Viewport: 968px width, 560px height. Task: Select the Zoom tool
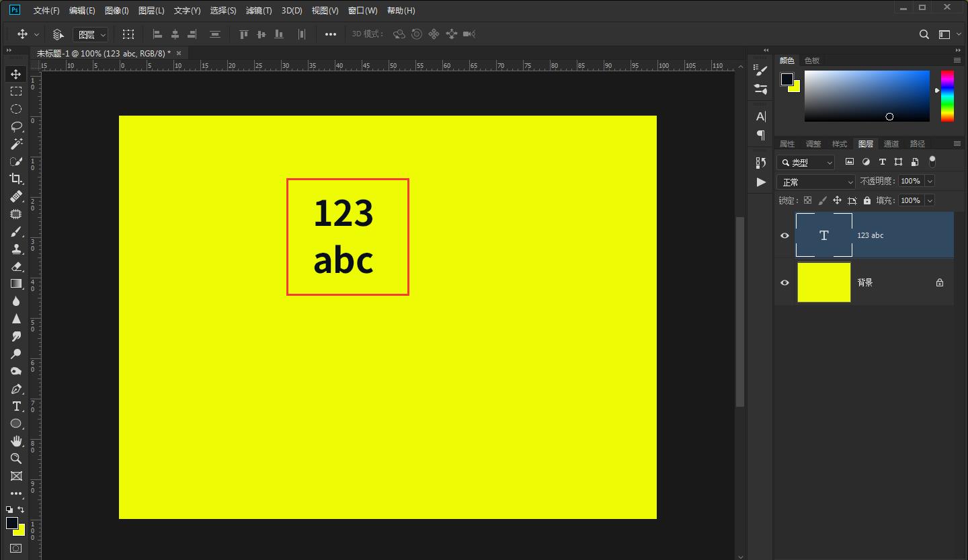(x=16, y=458)
